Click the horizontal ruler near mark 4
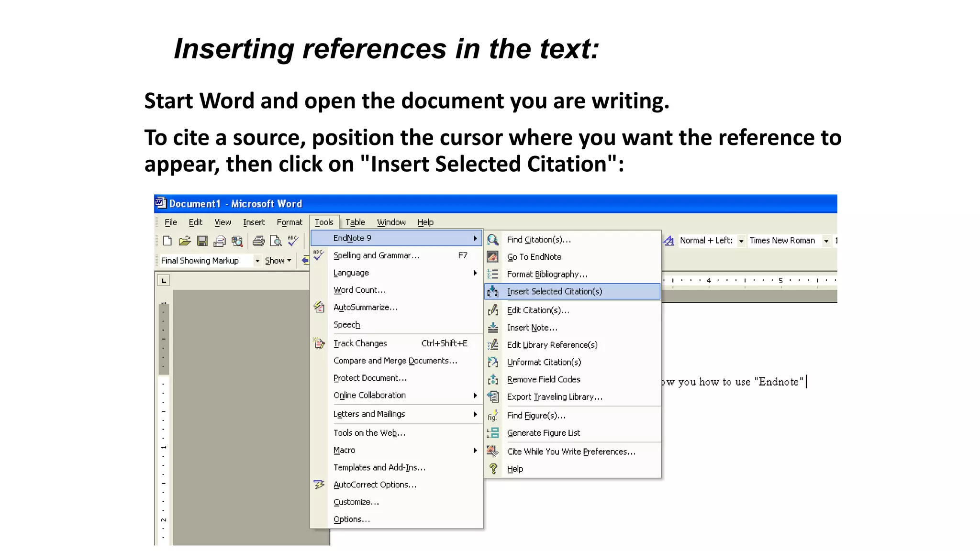The height and width of the screenshot is (551, 980). tap(709, 281)
